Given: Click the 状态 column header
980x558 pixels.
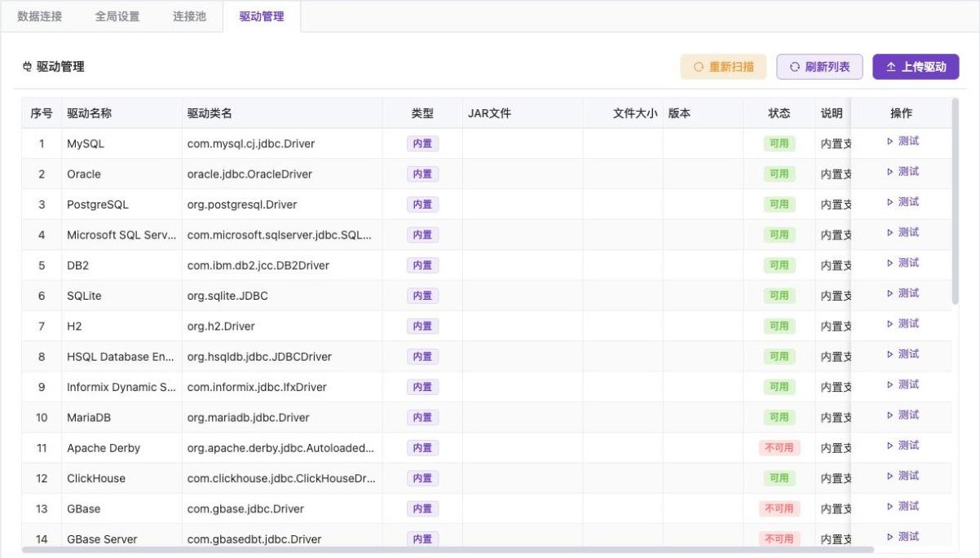Looking at the screenshot, I should click(x=779, y=113).
